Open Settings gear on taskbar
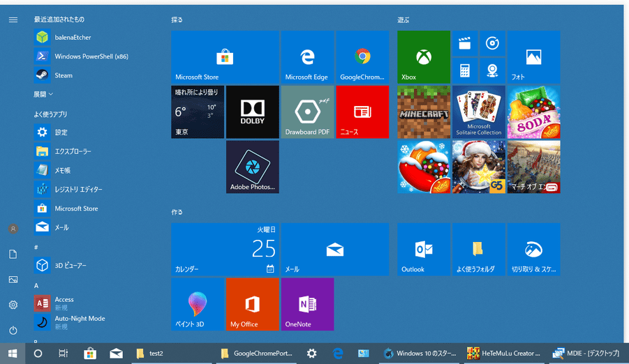This screenshot has width=629, height=364. [x=311, y=353]
